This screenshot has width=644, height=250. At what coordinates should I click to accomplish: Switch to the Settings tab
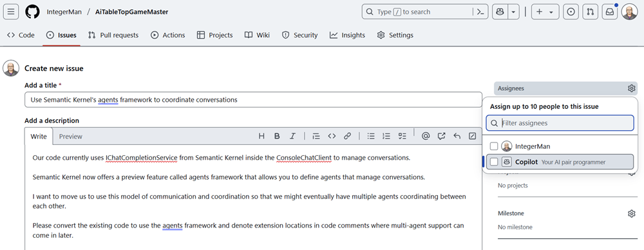395,35
